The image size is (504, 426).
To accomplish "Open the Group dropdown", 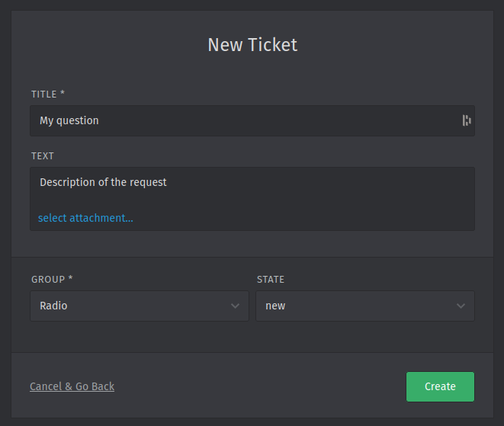I will [x=139, y=306].
